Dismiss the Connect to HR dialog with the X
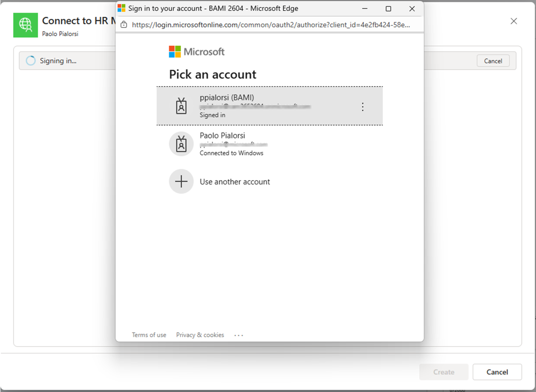The image size is (536, 392). click(513, 21)
